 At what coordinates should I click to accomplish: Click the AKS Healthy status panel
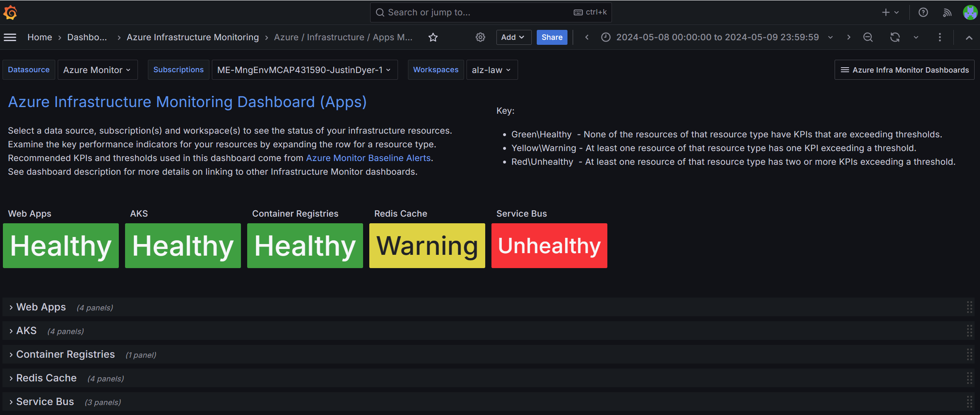[183, 246]
